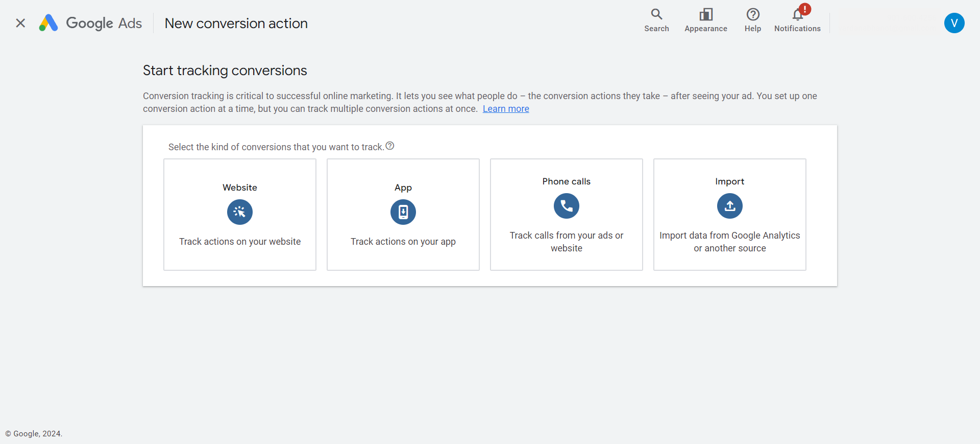Open the account avatar V

tap(954, 23)
